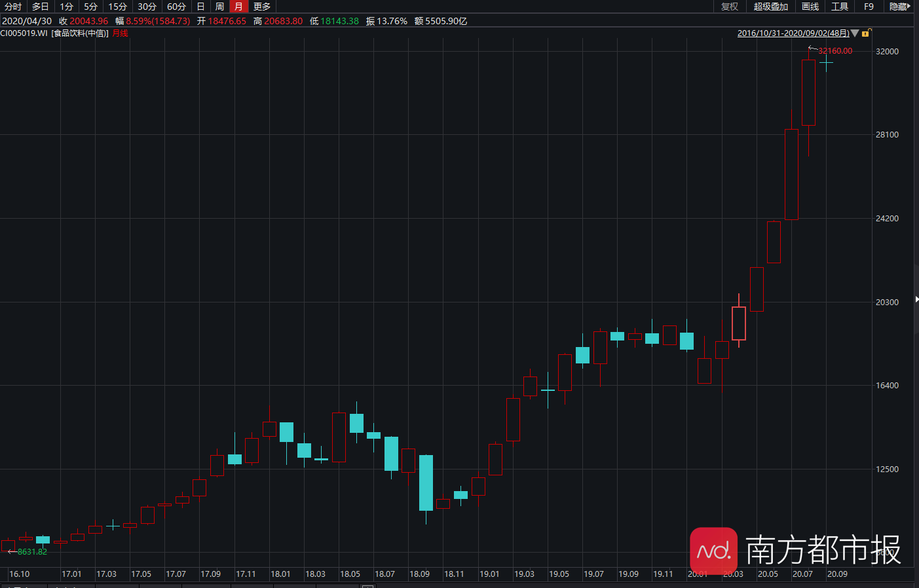Viewport: 919px width, 588px height.
Task: Click the change value 8.59%(1584.73)
Action: [x=158, y=21]
